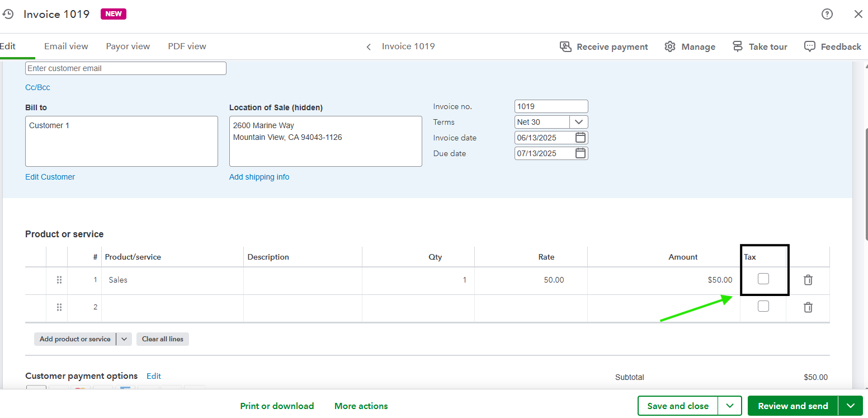Open the Due date calendar picker

(581, 153)
